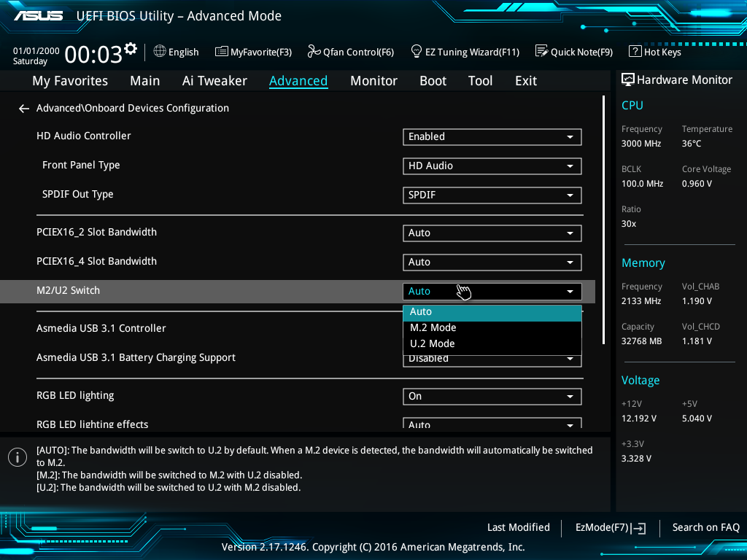
Task: Click Asmedia USB 3.1 Battery Charging Support label
Action: tap(136, 357)
